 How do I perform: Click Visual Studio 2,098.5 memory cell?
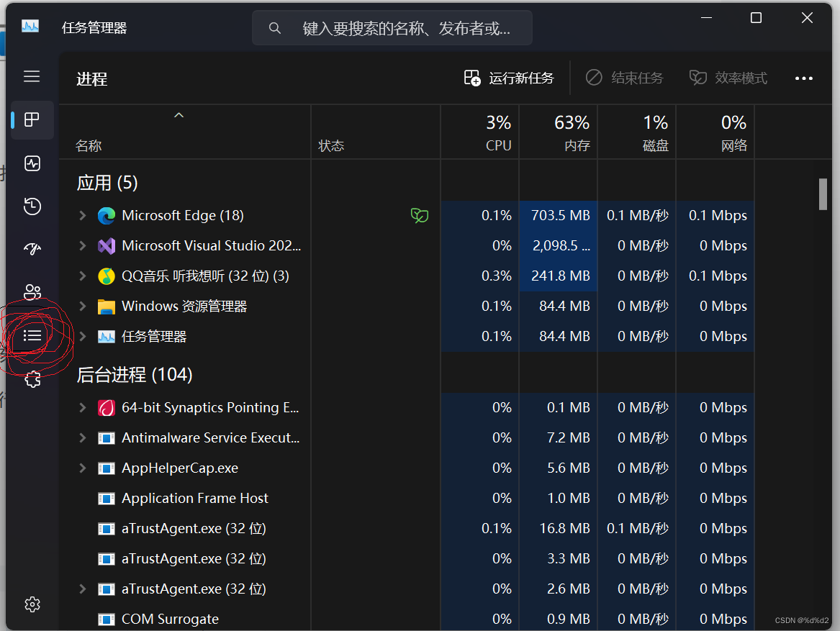click(x=559, y=245)
